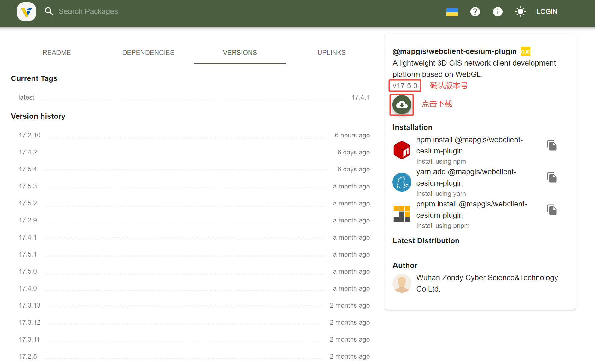Click the package title @mapgis/webclient-cesium-plugin
This screenshot has width=595, height=364.
click(455, 51)
